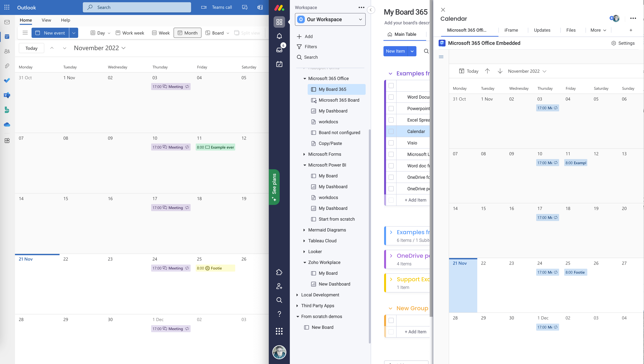Open the monday.com apps puzzle-piece icon

coord(279,272)
